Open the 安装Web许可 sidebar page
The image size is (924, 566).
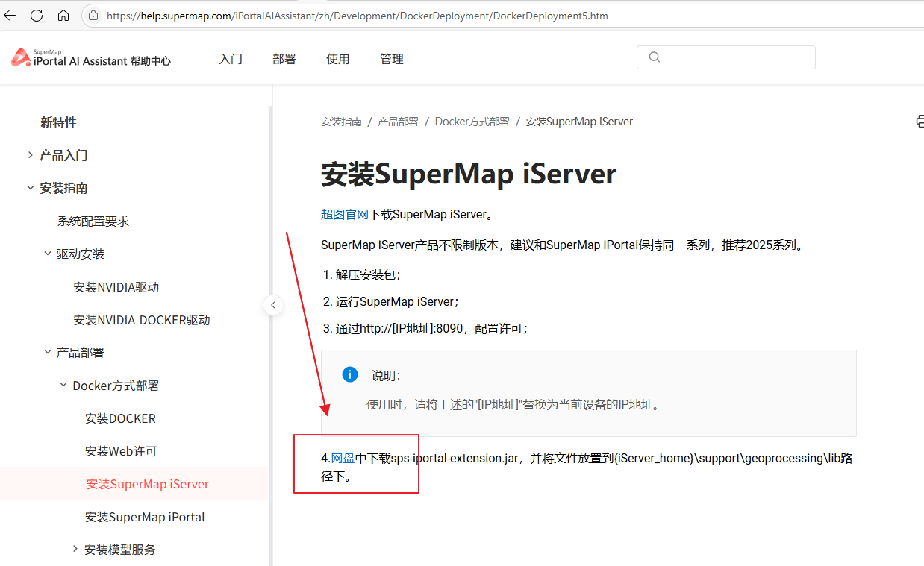[x=121, y=451]
